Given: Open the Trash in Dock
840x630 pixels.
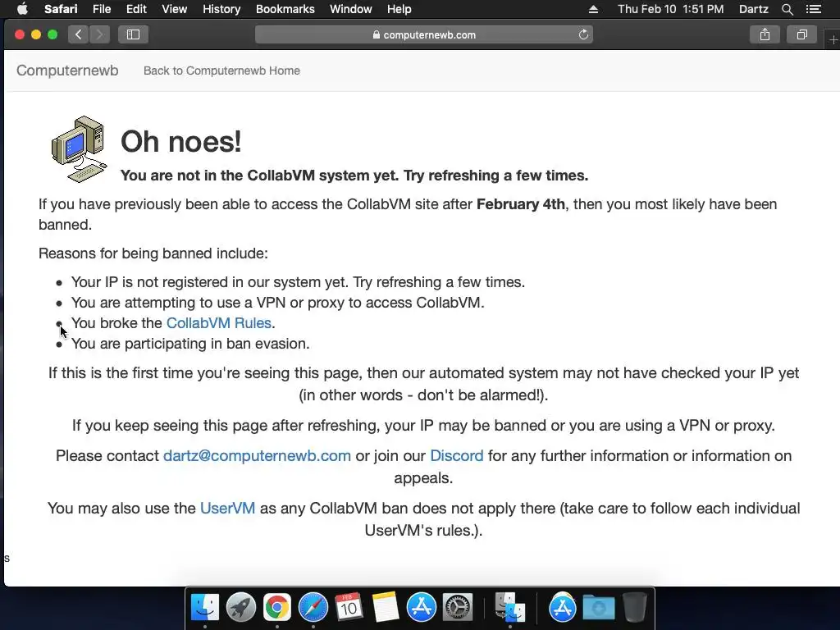Looking at the screenshot, I should coord(635,607).
